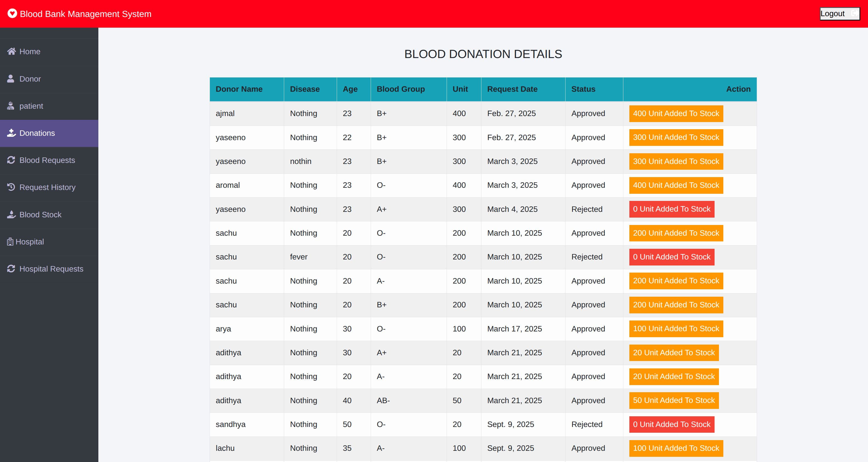Click Blood Bank Management System title link
Screen dimensions: 868x462
(85, 14)
